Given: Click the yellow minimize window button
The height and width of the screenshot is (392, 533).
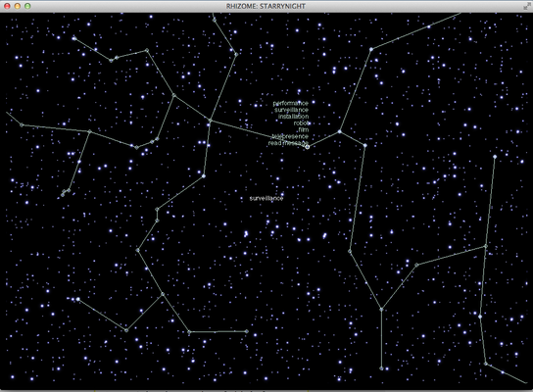Looking at the screenshot, I should pos(18,6).
